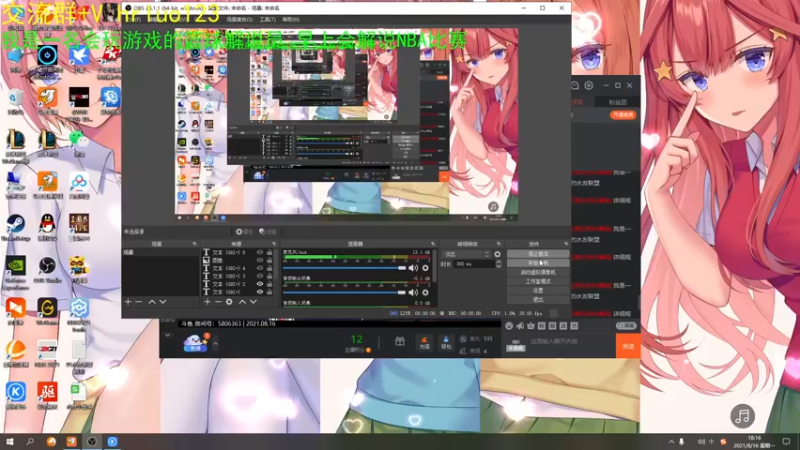Mute the desktop audio speaker icon
Viewport: 800px width, 450px height.
tap(413, 292)
